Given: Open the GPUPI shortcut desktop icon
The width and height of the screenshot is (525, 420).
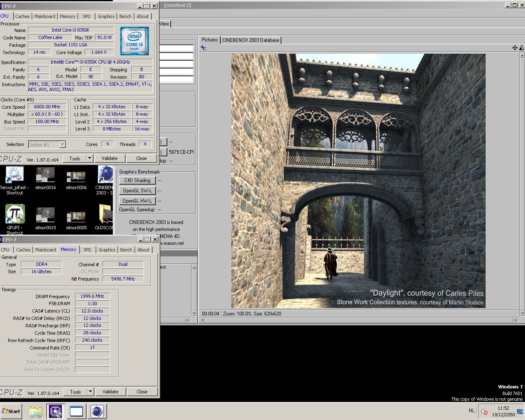Looking at the screenshot, I should [x=15, y=219].
